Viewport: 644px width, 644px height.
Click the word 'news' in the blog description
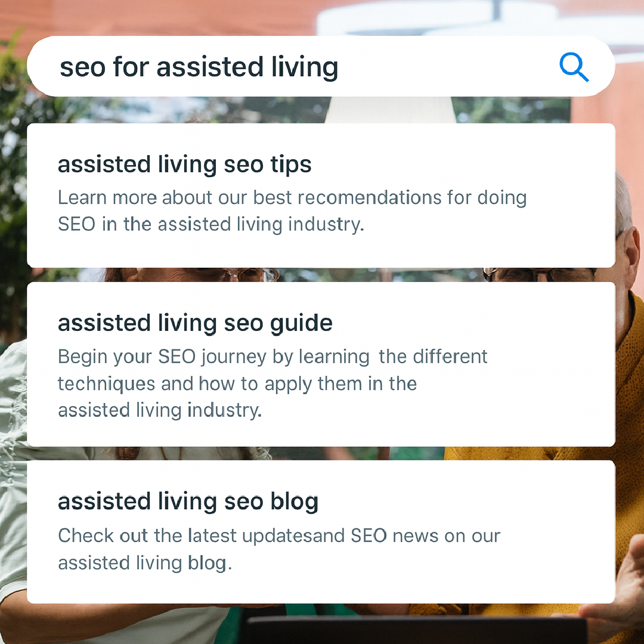point(407,535)
